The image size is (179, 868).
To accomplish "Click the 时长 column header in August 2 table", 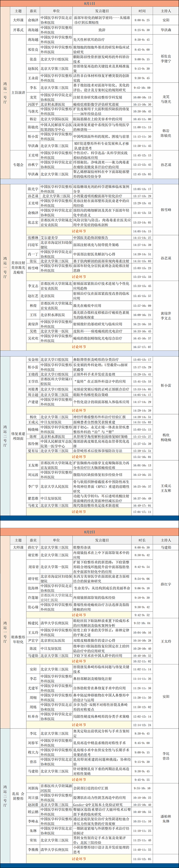I will point(144,540).
